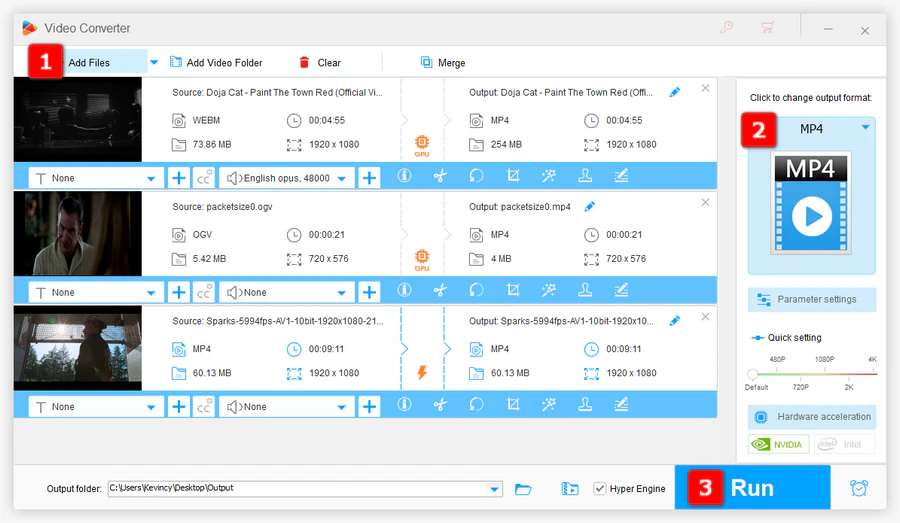Screen dimensions: 900x523
Task: Expand the output folder path dropdown
Action: (x=494, y=489)
